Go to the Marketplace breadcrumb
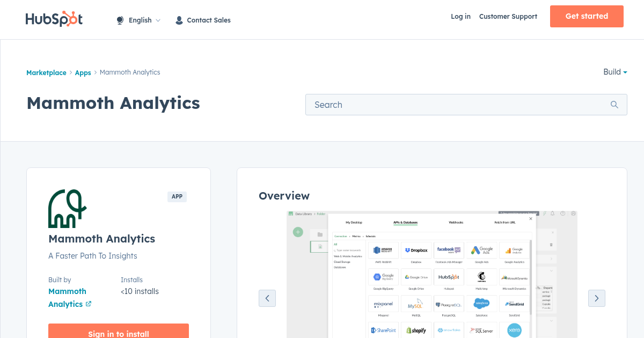The image size is (644, 338). 46,72
